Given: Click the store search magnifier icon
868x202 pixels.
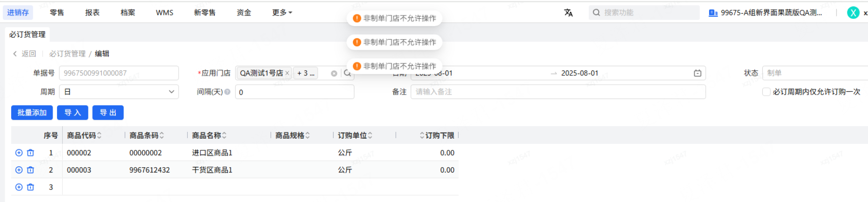Looking at the screenshot, I should (x=348, y=73).
